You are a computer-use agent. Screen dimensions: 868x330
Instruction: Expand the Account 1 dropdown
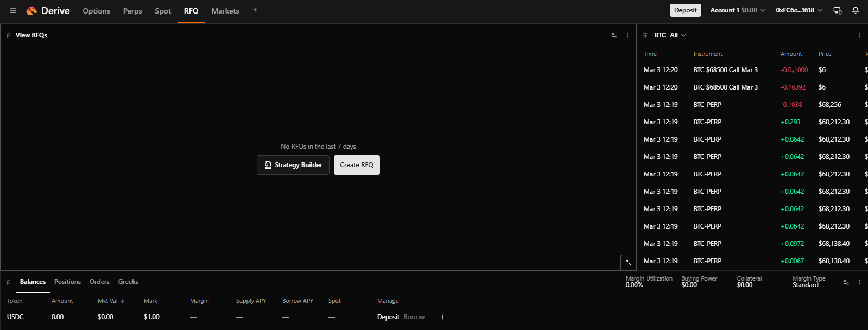[x=737, y=10]
